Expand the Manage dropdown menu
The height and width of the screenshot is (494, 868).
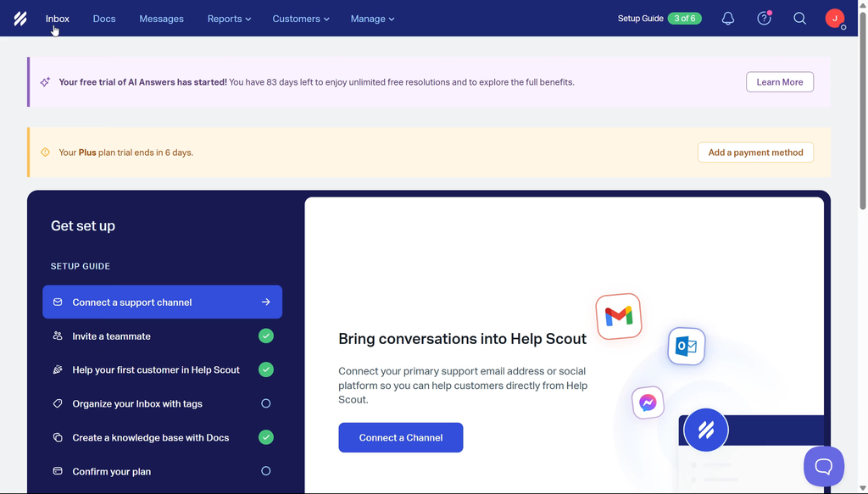click(x=372, y=19)
